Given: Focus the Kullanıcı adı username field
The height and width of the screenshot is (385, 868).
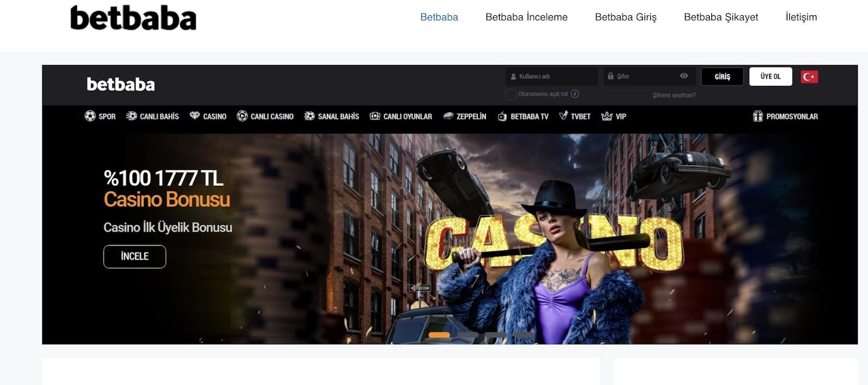Looking at the screenshot, I should click(553, 77).
